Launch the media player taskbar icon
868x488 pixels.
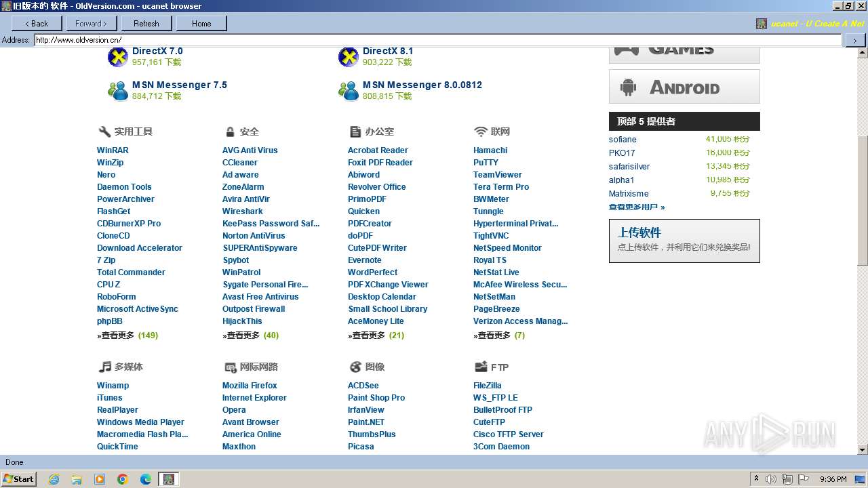coord(100,479)
